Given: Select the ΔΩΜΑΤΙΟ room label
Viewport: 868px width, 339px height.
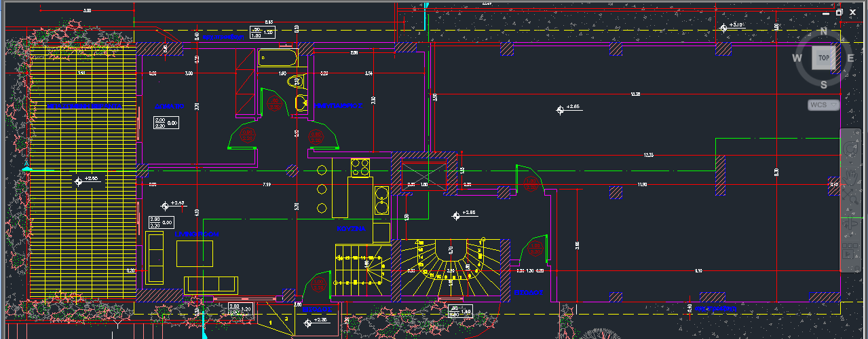Looking at the screenshot, I should click(x=170, y=107).
